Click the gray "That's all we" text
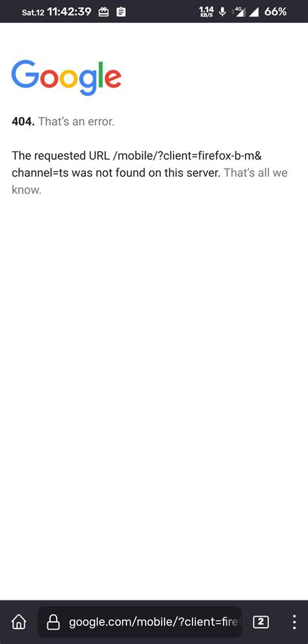Screen dimensions: 308x644 (x=255, y=173)
